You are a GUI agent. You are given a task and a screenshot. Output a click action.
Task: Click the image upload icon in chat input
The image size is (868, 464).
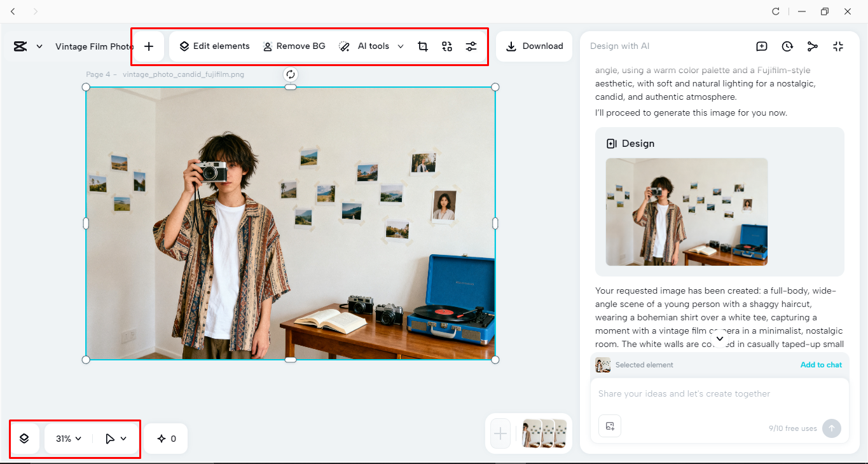(610, 426)
